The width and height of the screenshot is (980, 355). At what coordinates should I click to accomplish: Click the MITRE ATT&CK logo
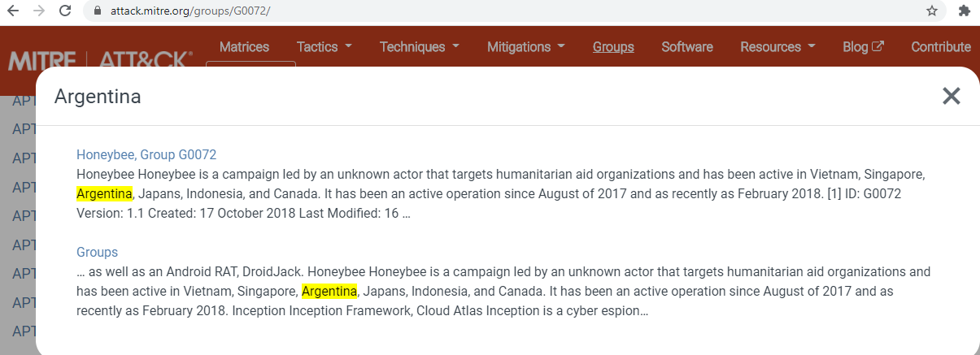[x=101, y=61]
